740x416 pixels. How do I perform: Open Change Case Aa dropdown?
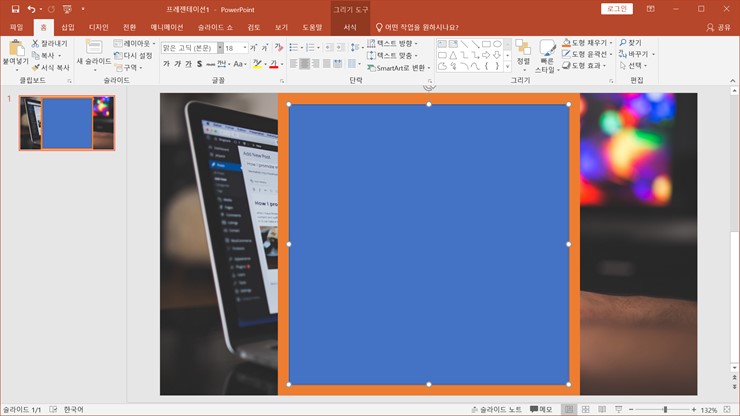240,64
